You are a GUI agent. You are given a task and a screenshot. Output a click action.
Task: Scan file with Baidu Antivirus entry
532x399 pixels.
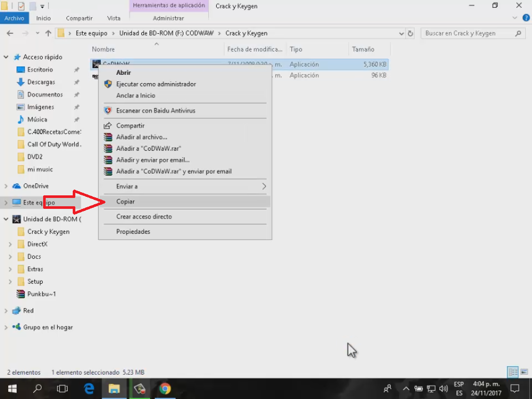pos(185,111)
